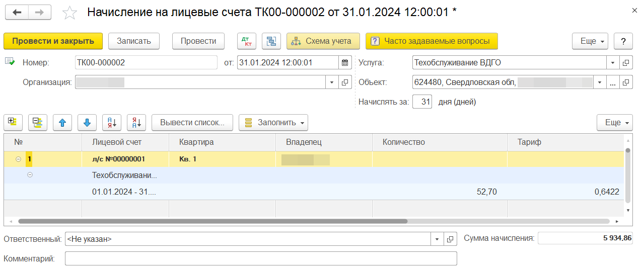The image size is (644, 271).
Task: Open help with the question mark button
Action: (x=623, y=41)
